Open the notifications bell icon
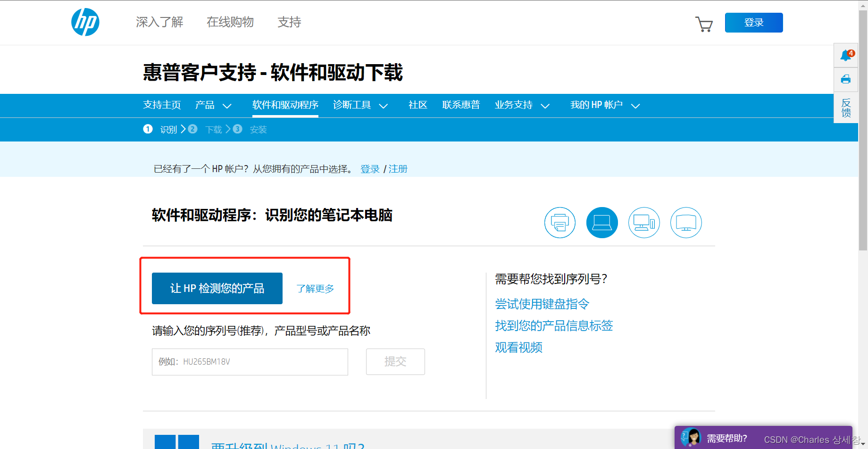The image size is (868, 449). tap(846, 56)
